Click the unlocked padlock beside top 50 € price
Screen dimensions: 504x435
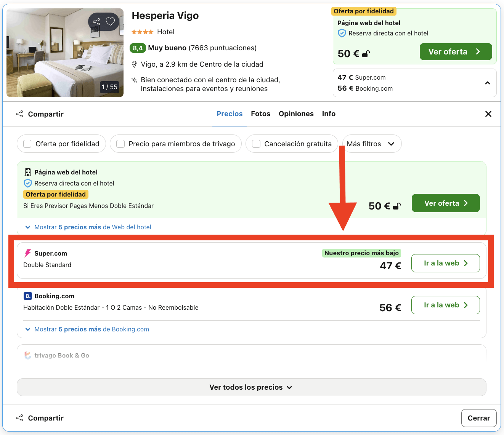(366, 54)
